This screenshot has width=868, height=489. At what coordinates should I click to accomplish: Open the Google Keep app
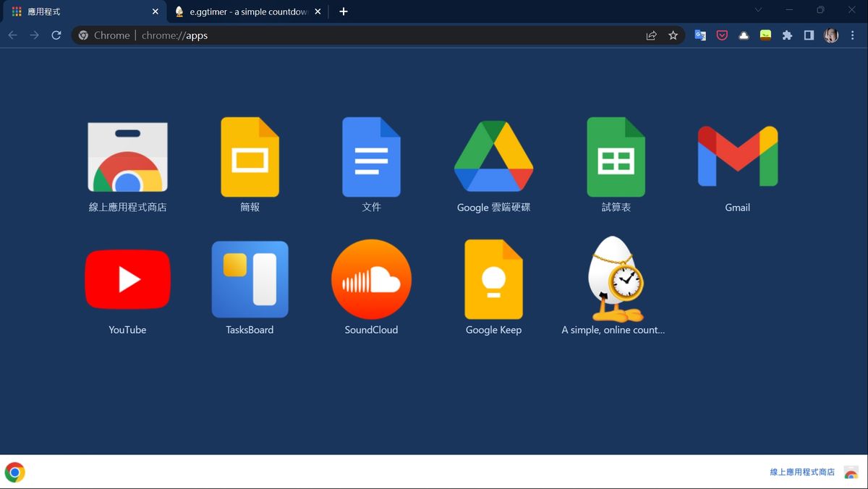tap(493, 279)
